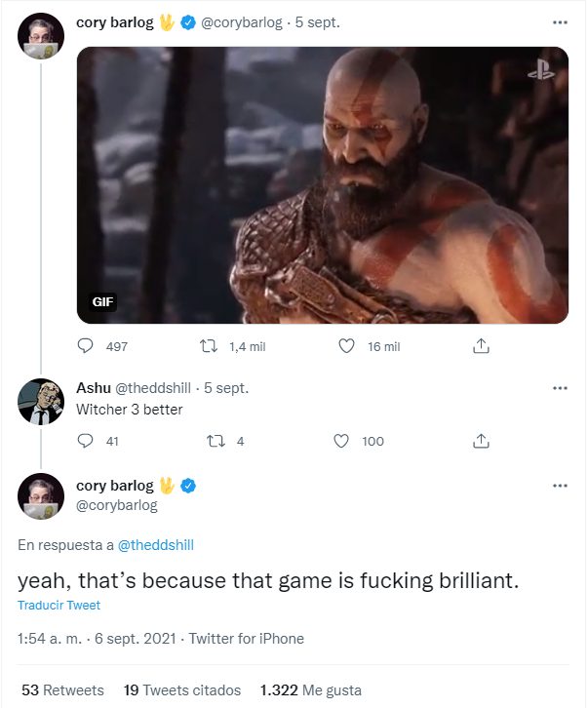Retweet the Kratos GIF tweet
Viewport: 588px width, 708px height.
(207, 346)
